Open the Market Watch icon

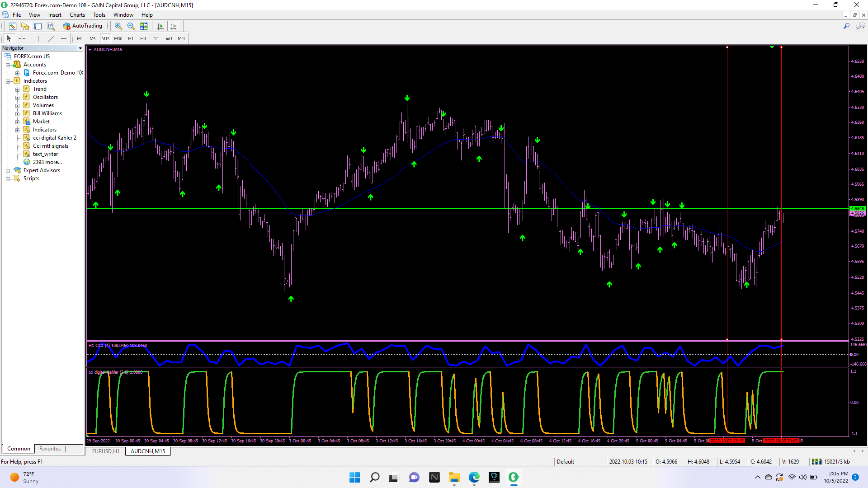[13, 26]
